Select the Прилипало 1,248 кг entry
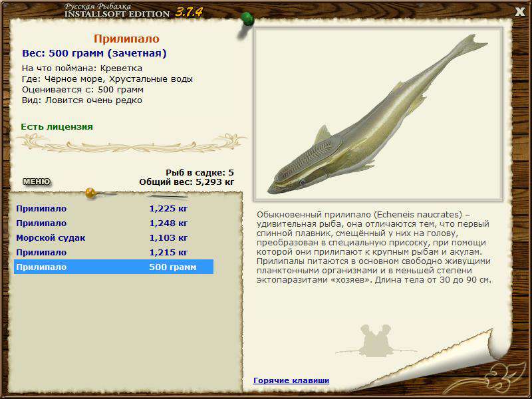This screenshot has height=399, width=532. coord(114,223)
